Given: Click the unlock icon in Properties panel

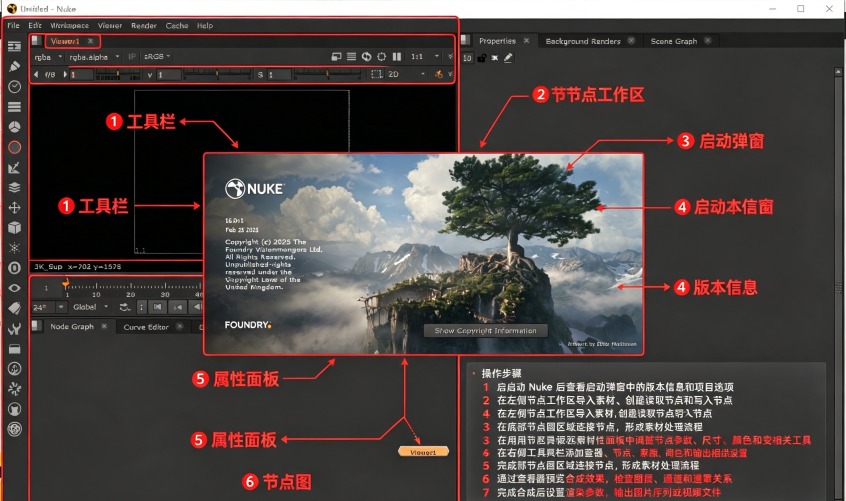Looking at the screenshot, I should coord(481,58).
